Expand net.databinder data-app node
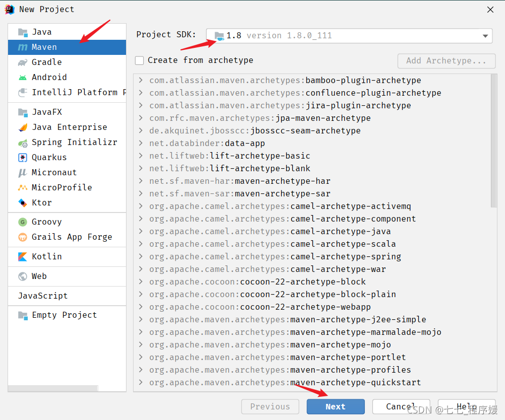This screenshot has height=420, width=505. click(141, 143)
